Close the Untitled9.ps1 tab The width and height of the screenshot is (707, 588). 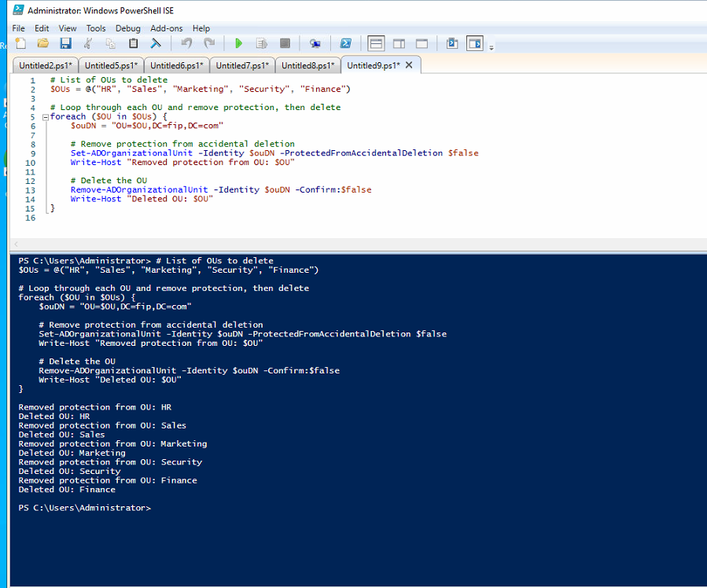pos(409,65)
